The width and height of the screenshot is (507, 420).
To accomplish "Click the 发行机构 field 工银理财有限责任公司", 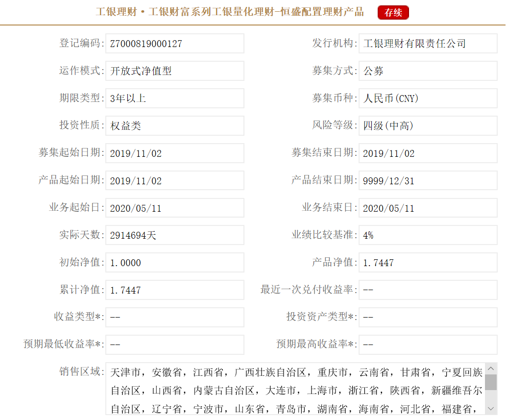I will [428, 43].
